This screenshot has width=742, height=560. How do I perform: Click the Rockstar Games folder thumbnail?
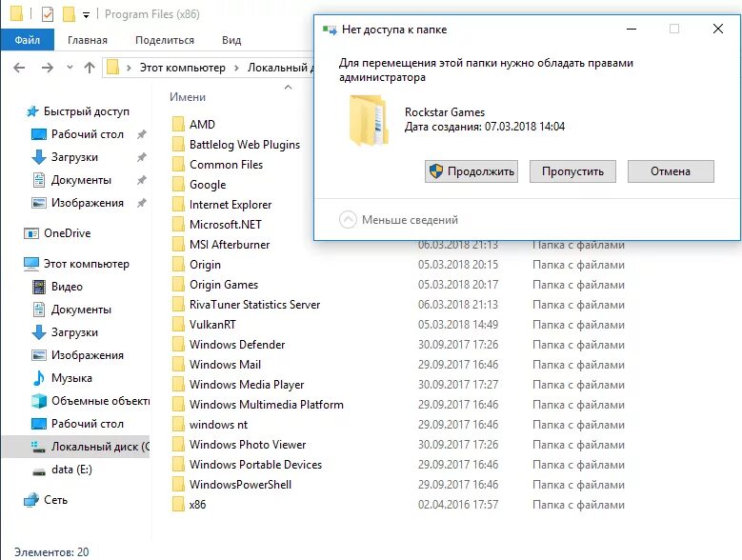tap(369, 120)
